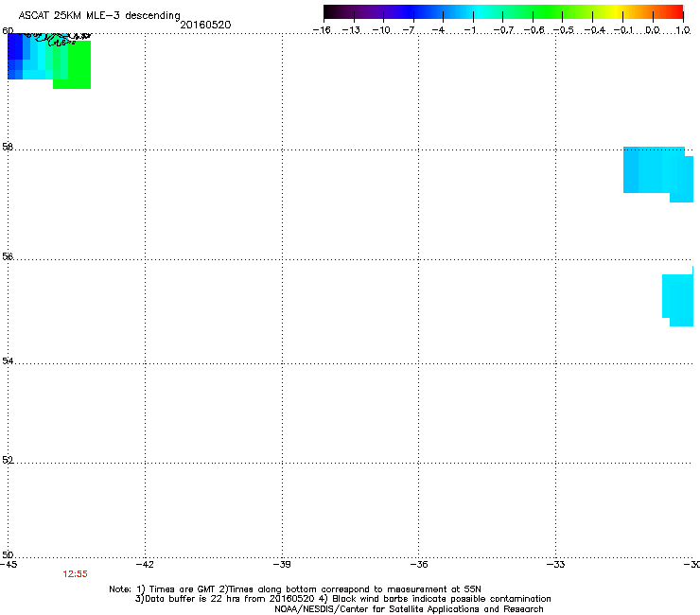This screenshot has height=615, width=700.
Task: Click the longitude label -42
Action: coord(145,565)
